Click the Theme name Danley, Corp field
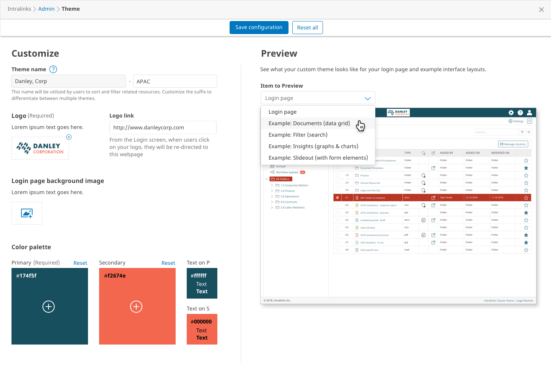Screen dimensions: 551x392 point(68,81)
